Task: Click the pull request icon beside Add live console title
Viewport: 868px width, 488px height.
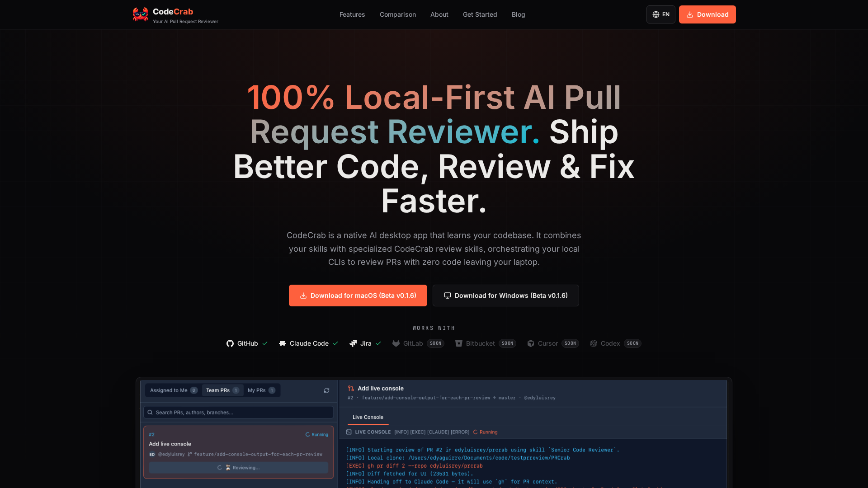Action: tap(351, 389)
